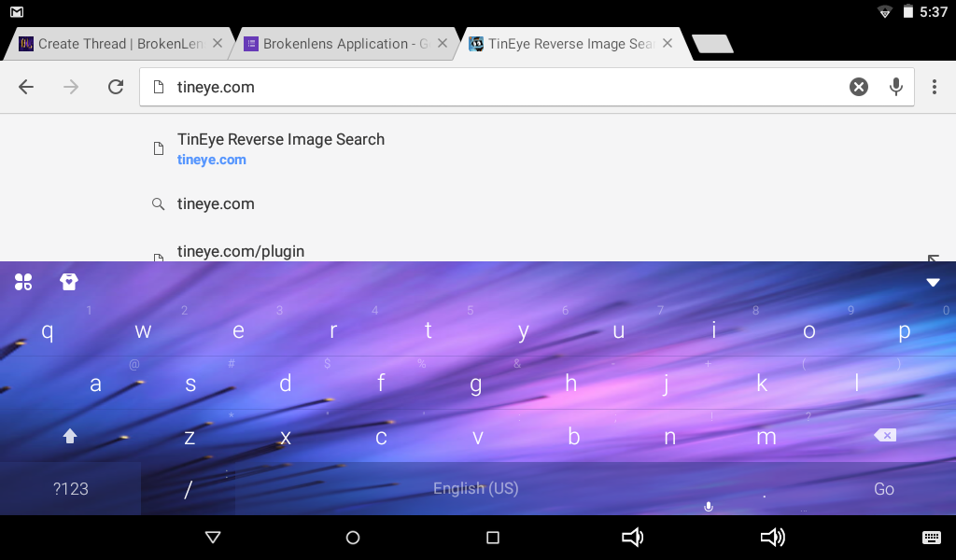Tap the l key
This screenshot has width=956, height=560.
(857, 384)
